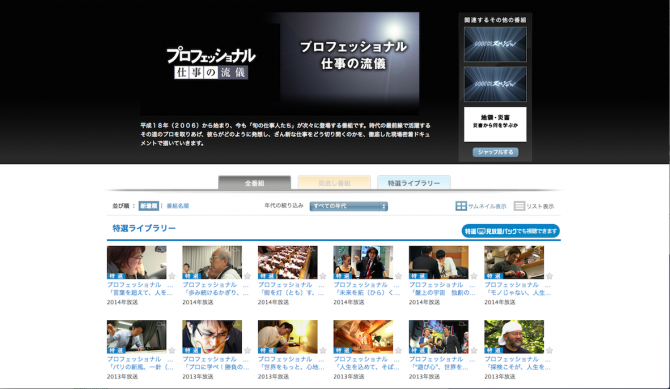Star the cake shop episode thumbnail
This screenshot has height=389, width=670.
pos(323,276)
